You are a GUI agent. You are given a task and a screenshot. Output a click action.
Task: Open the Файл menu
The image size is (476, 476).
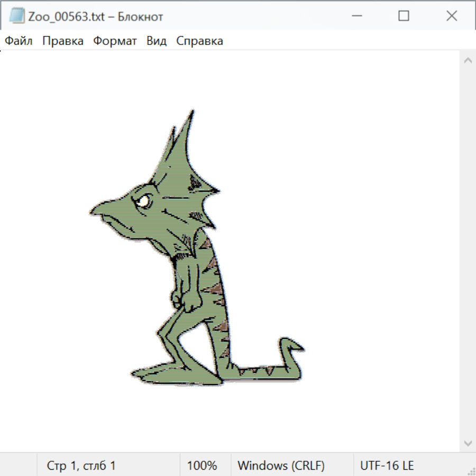pyautogui.click(x=19, y=41)
